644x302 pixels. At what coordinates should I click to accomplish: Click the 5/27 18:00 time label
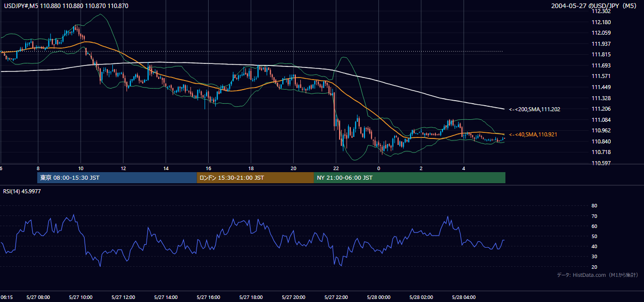(x=251, y=297)
